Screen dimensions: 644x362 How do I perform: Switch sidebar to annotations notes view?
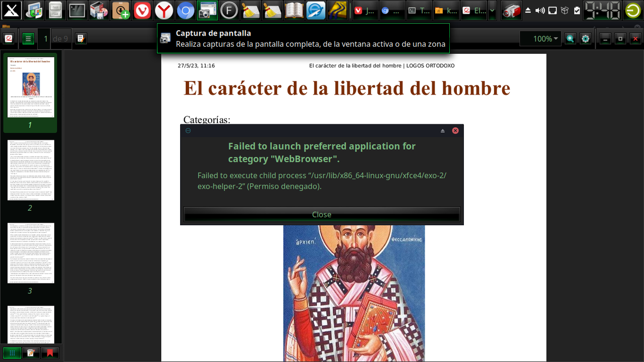pos(31,353)
